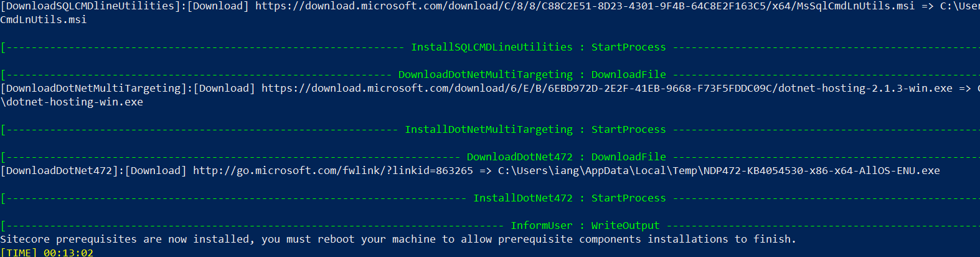Image resolution: width=980 pixels, height=257 pixels.
Task: Click the Sitecore prerequisites reboot message
Action: pos(398,240)
